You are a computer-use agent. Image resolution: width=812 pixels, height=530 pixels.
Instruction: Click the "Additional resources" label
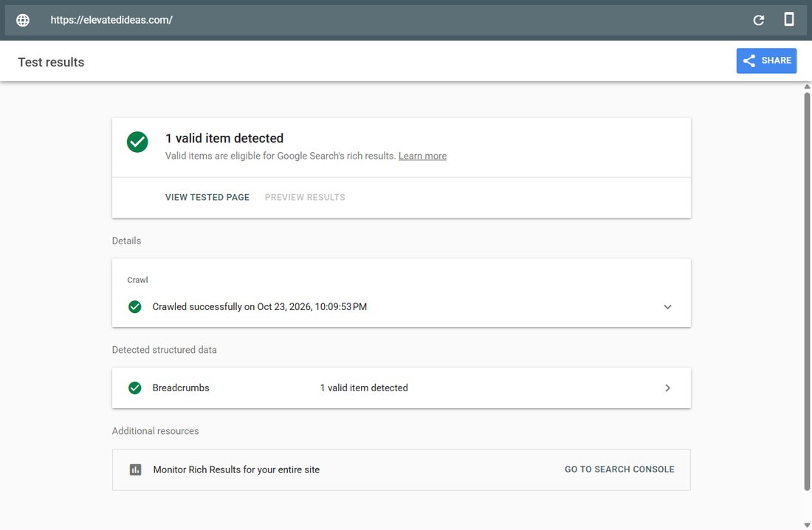[155, 431]
